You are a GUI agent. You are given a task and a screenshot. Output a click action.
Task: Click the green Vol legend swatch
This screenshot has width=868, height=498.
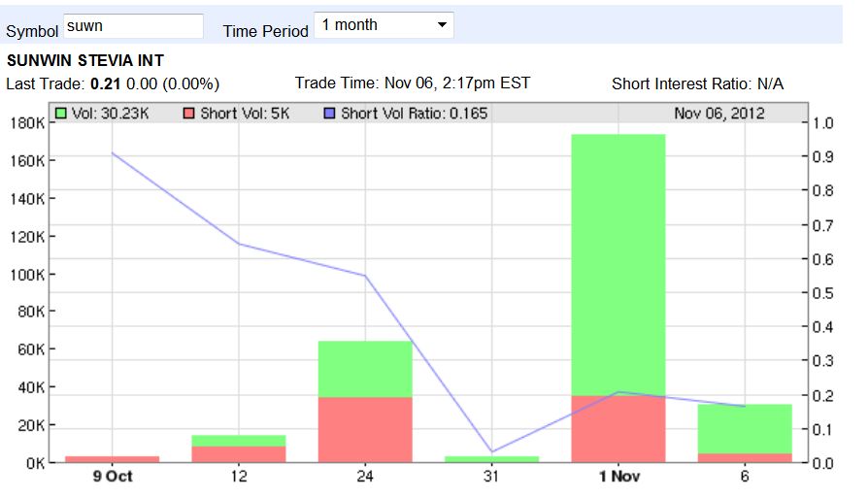(60, 114)
